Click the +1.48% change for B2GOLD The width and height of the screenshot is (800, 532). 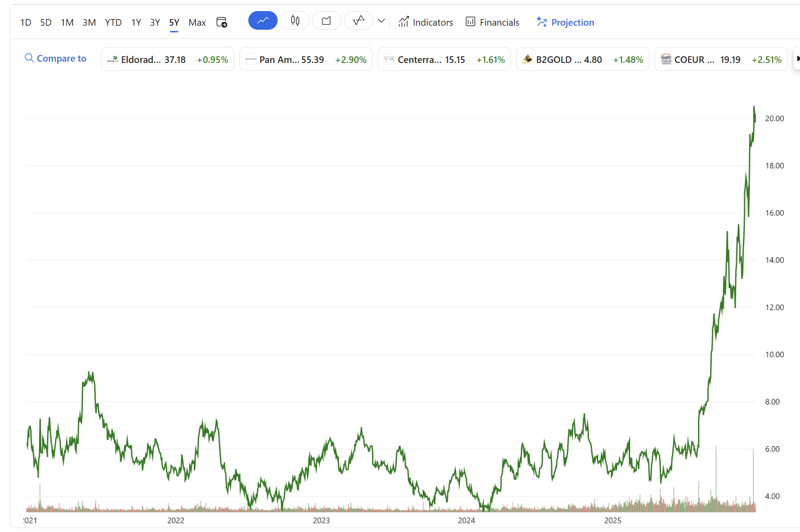[x=628, y=60]
